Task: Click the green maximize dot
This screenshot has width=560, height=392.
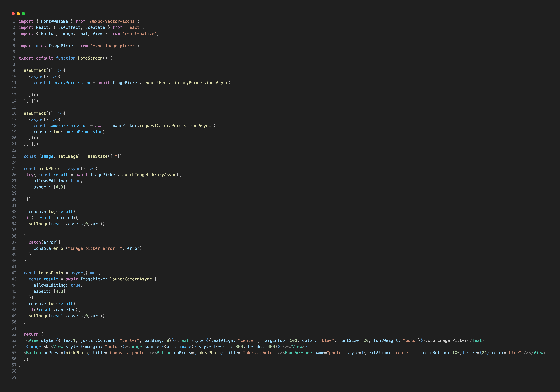Action: point(23,14)
